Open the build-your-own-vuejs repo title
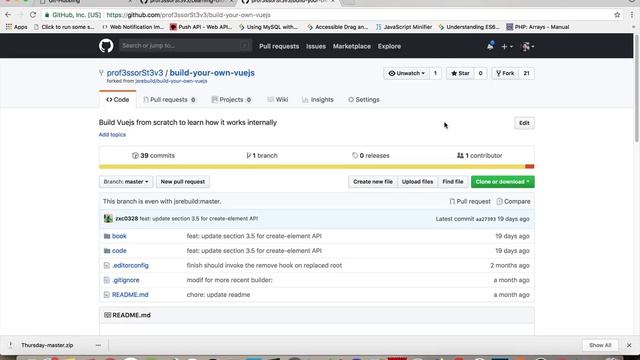640x360 pixels. [x=212, y=73]
